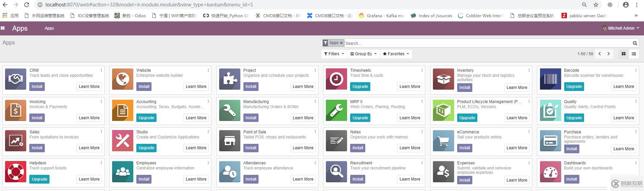Open the Cobbler Web Interface bookmark
Screen dimensions: 644x191
[x=480, y=15]
